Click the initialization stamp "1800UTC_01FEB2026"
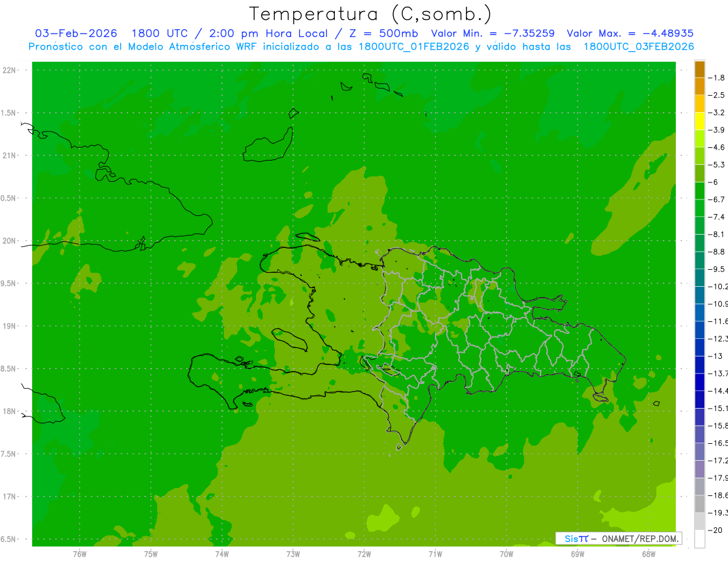 click(x=414, y=47)
